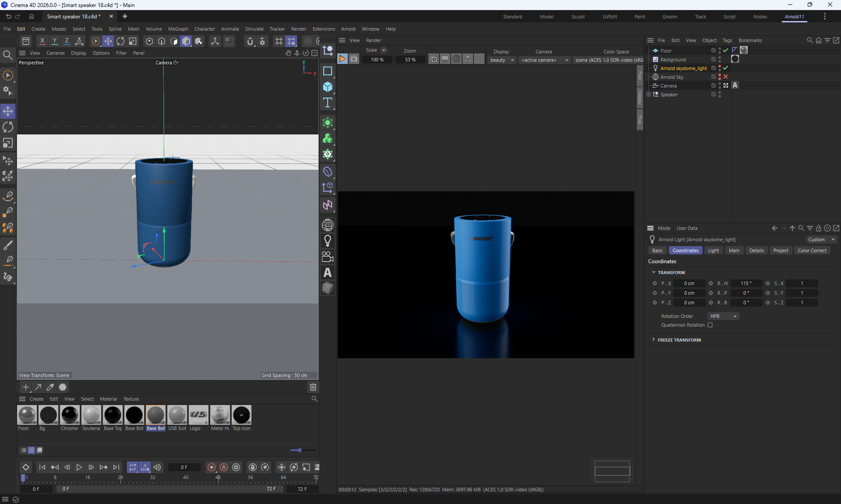
Task: Toggle the Arnold Sky enable red X
Action: coord(726,77)
